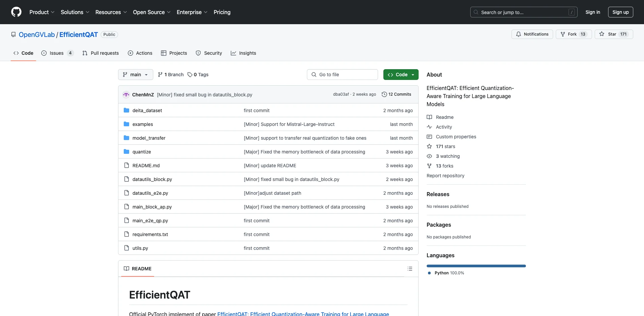Open the green Code dropdown button

pyautogui.click(x=401, y=75)
